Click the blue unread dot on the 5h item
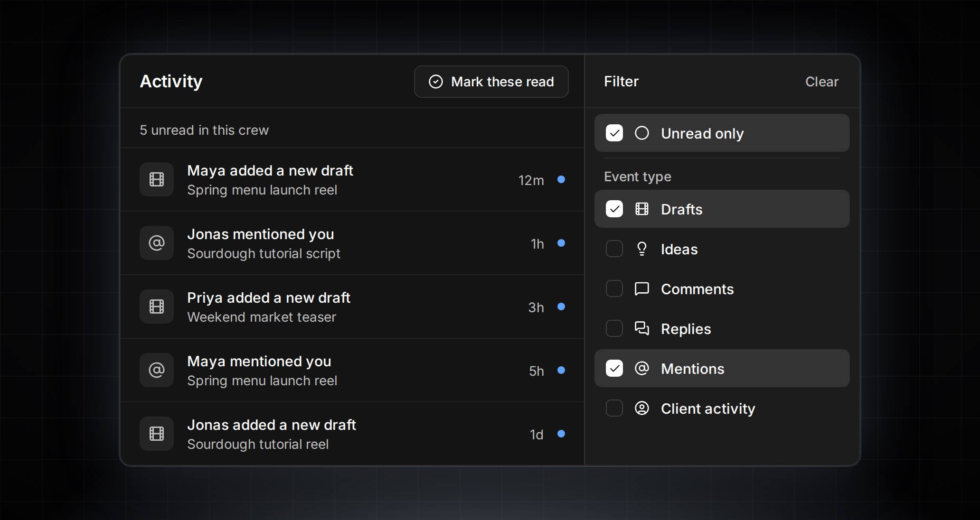 (x=561, y=370)
